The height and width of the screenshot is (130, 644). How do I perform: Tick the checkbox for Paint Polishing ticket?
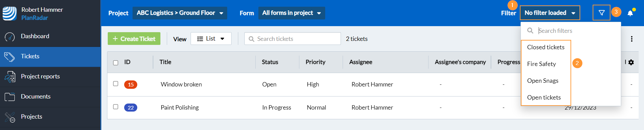[x=116, y=107]
